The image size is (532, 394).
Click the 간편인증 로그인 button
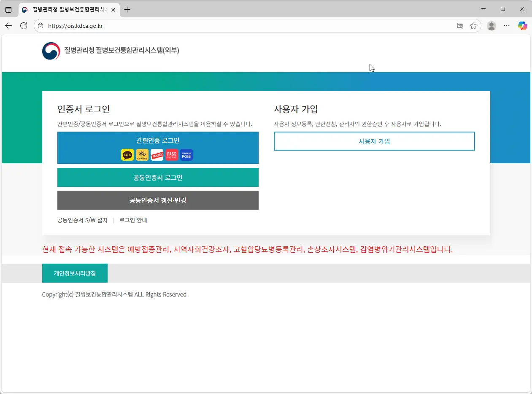pos(158,148)
